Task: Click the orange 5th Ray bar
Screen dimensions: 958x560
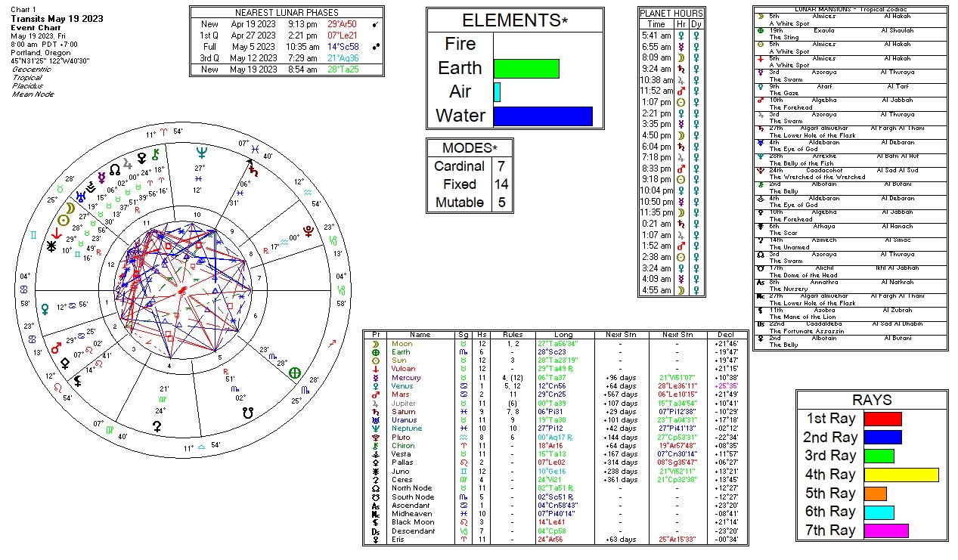Action: click(876, 493)
